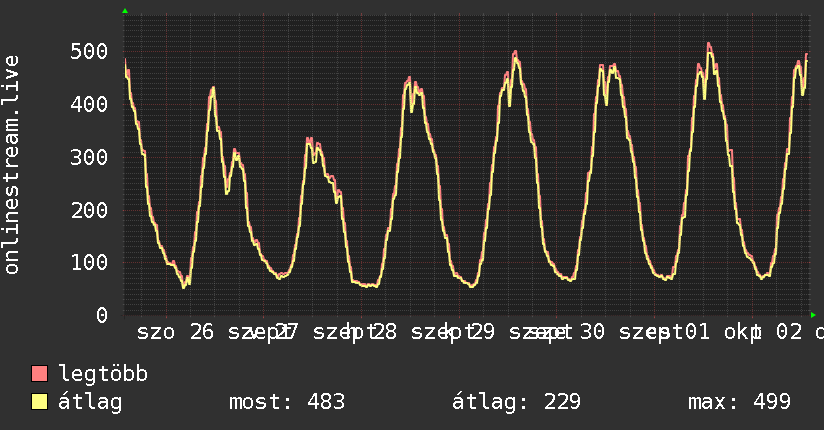824x430 pixels.
Task: Click the green arrow ending the x-axis
Action: pos(813,315)
